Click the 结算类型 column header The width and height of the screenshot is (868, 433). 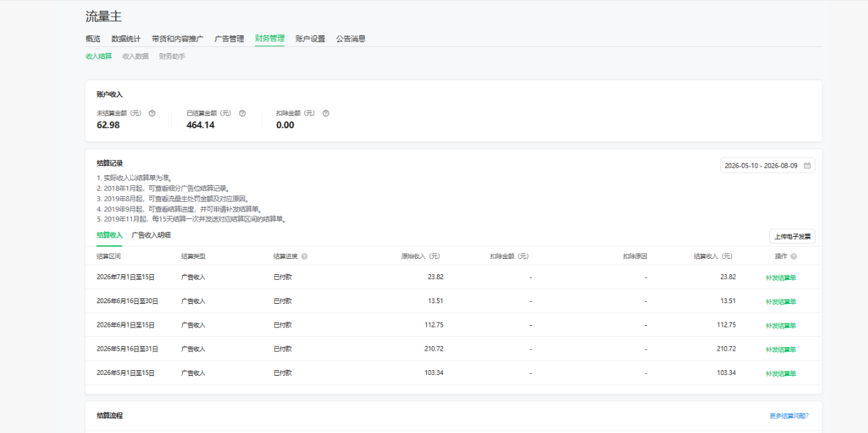coord(193,256)
